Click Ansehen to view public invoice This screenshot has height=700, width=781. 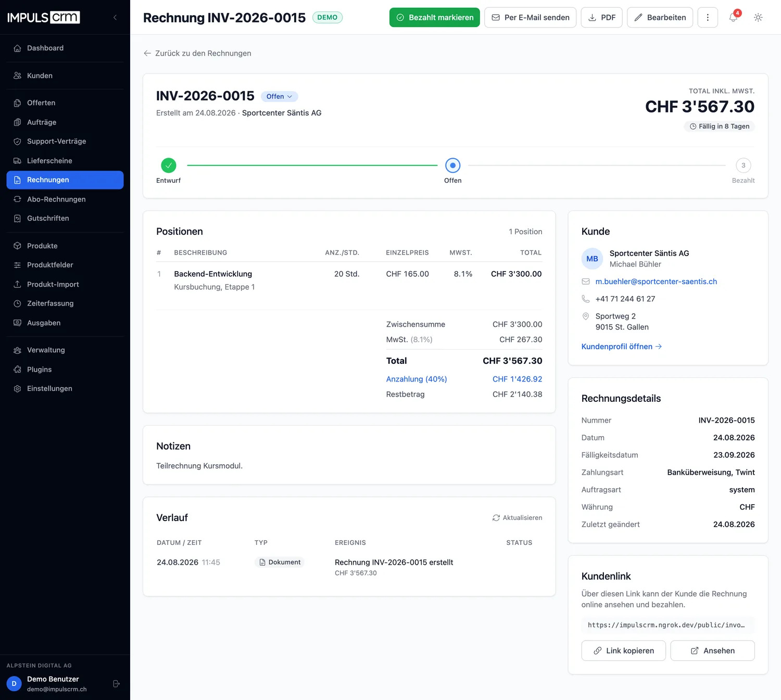pos(712,651)
